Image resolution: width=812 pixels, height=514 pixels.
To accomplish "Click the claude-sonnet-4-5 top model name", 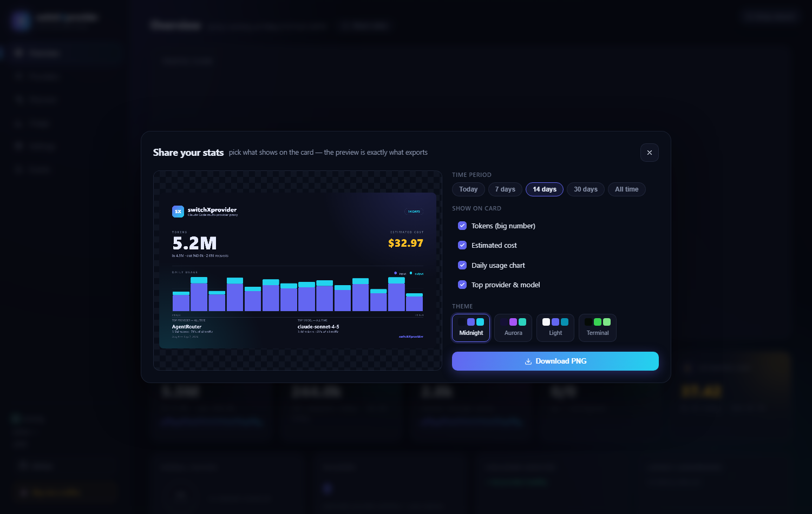I will 318,327.
